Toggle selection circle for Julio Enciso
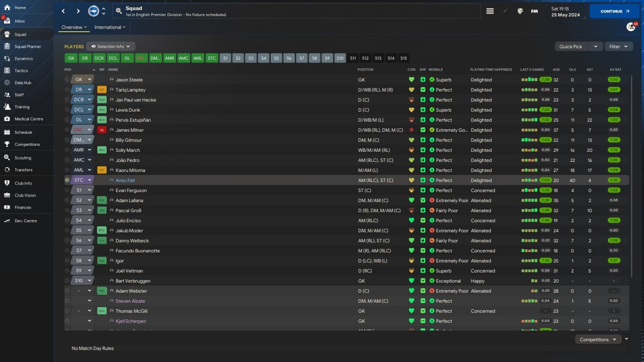Screen dimensions: 644x362 (67, 220)
